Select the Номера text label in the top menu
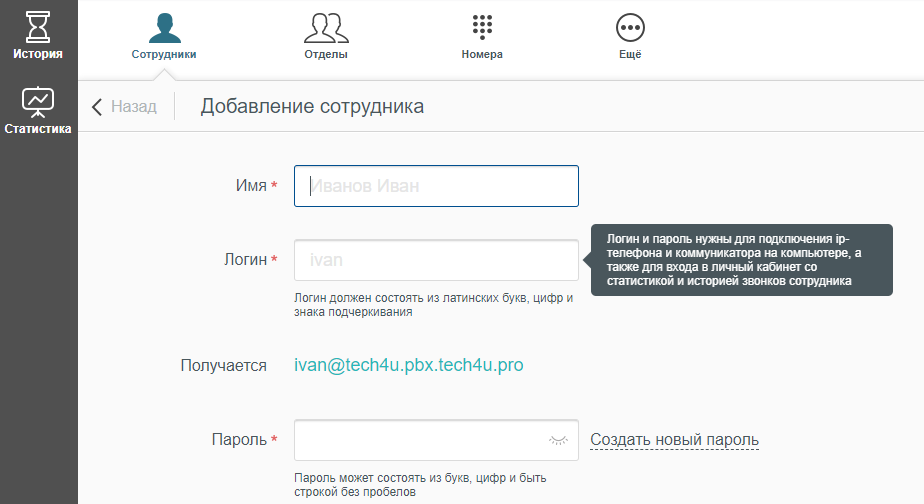The height and width of the screenshot is (504, 924). pos(482,54)
